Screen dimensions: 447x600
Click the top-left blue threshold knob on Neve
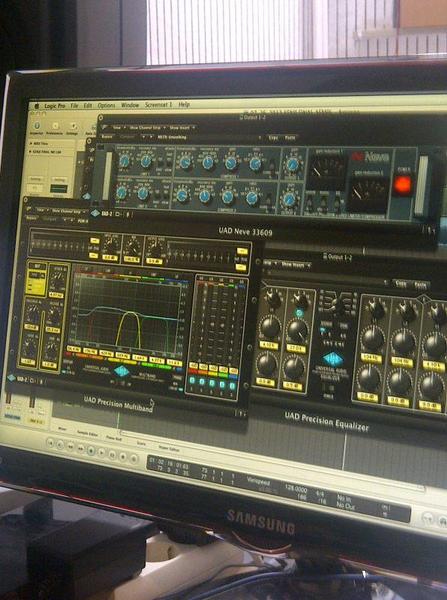point(124,161)
